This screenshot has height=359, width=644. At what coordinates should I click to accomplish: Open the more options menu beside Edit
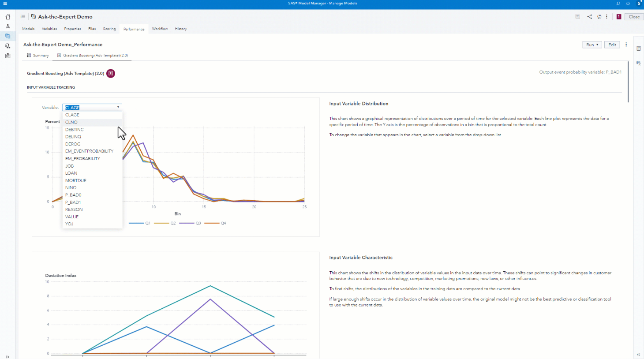(626, 45)
